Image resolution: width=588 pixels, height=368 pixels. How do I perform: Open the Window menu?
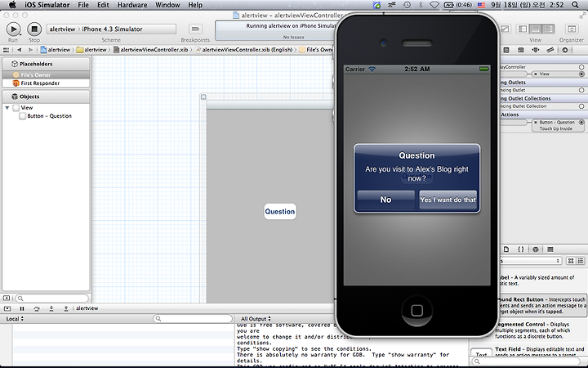(x=167, y=5)
